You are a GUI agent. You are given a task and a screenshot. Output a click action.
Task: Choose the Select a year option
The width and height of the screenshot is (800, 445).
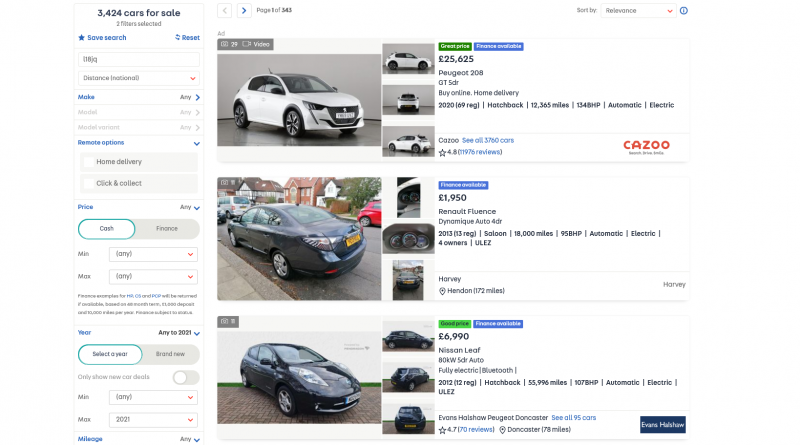pyautogui.click(x=110, y=354)
